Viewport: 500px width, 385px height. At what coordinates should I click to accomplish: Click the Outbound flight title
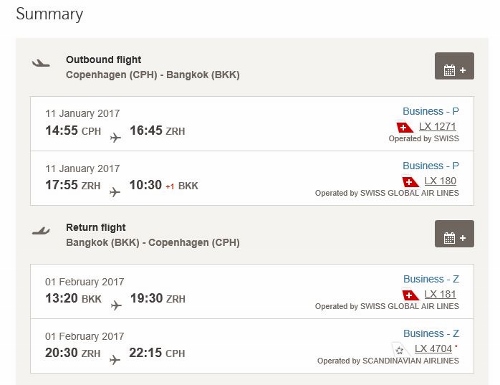coord(103,60)
